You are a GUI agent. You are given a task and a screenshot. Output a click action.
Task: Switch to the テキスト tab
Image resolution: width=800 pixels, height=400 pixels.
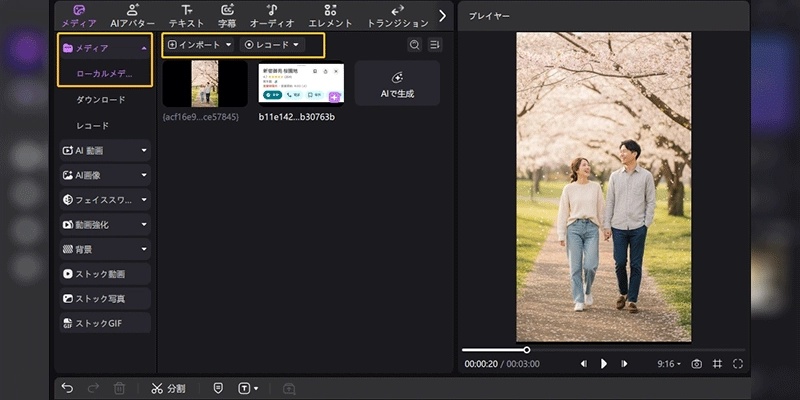[186, 16]
